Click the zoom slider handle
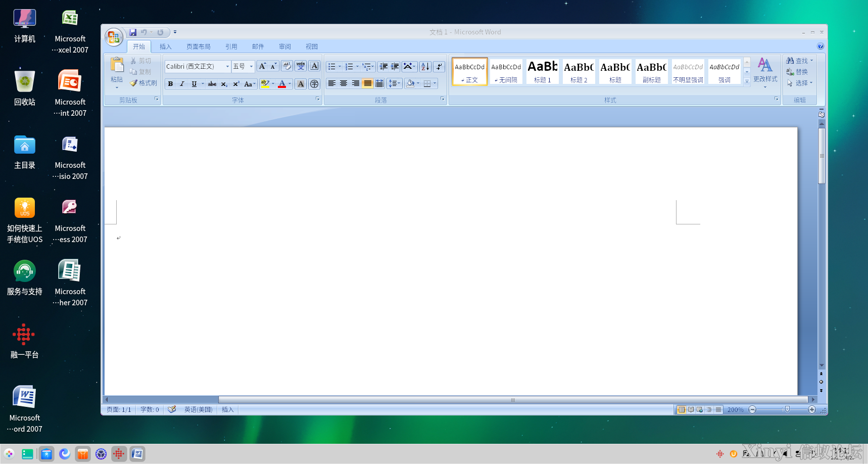Screen dimensions: 868x464 pyautogui.click(x=787, y=409)
